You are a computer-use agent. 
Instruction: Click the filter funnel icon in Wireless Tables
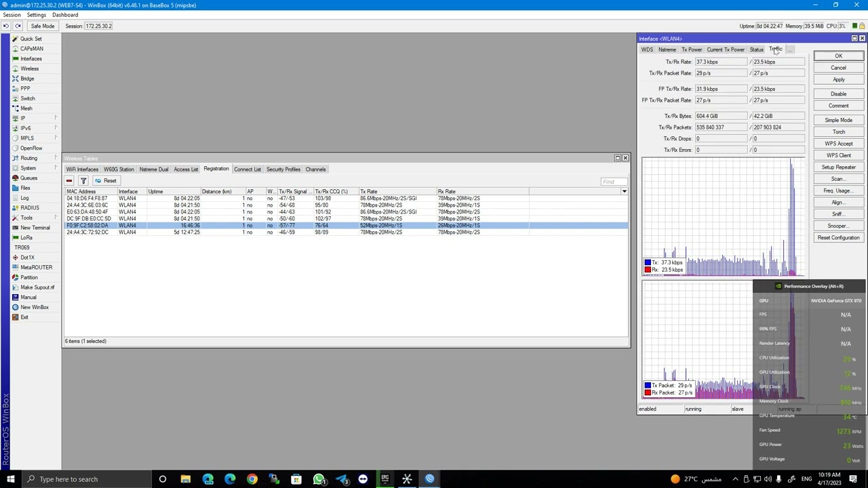83,181
